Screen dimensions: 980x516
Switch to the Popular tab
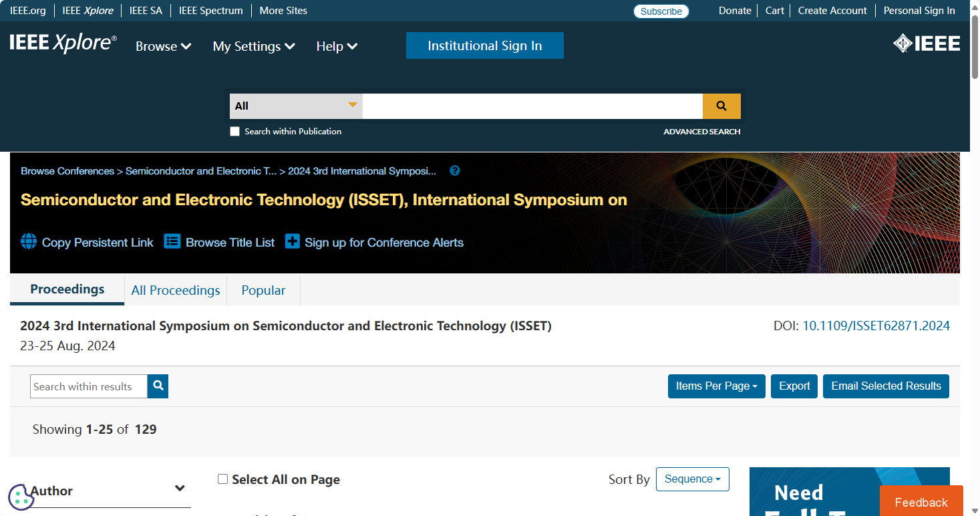pyautogui.click(x=263, y=290)
